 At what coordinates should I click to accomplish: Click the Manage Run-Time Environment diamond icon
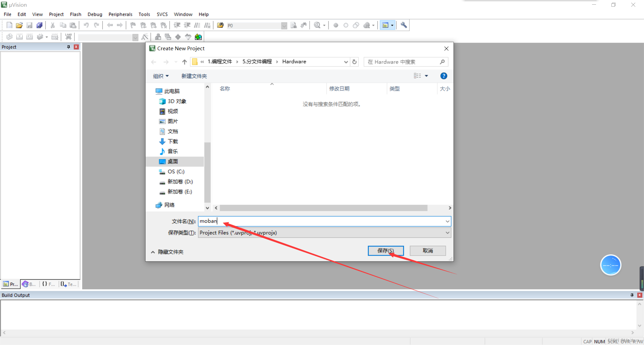coord(178,37)
